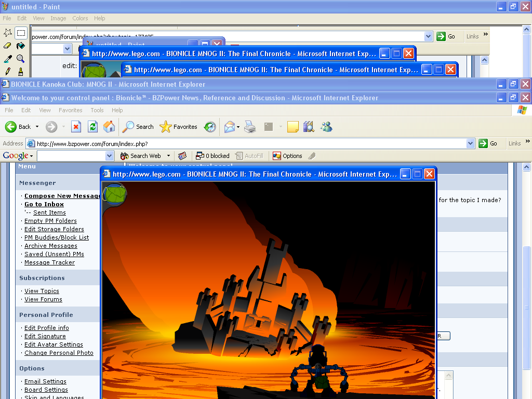Open the Search pane

click(x=138, y=127)
